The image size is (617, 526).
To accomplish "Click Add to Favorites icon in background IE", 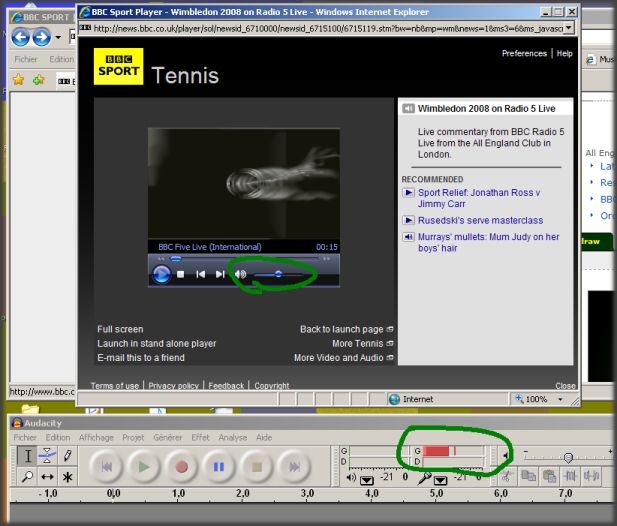I will [39, 80].
